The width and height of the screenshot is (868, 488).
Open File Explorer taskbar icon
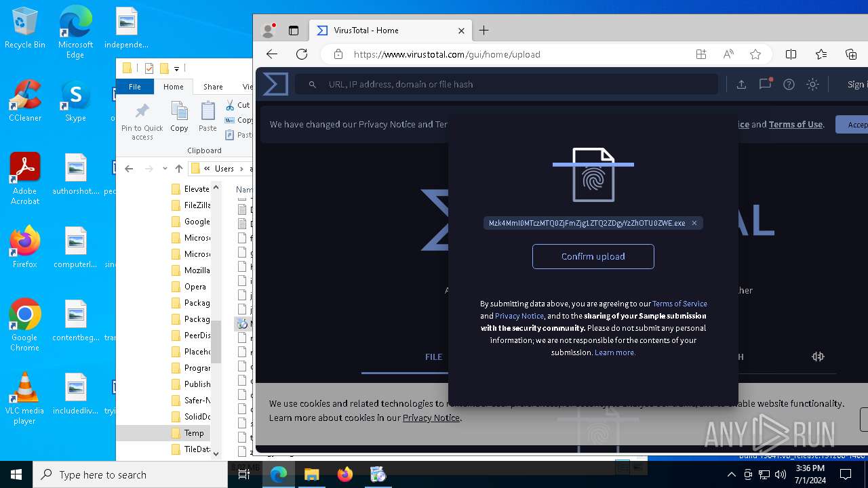click(x=311, y=474)
